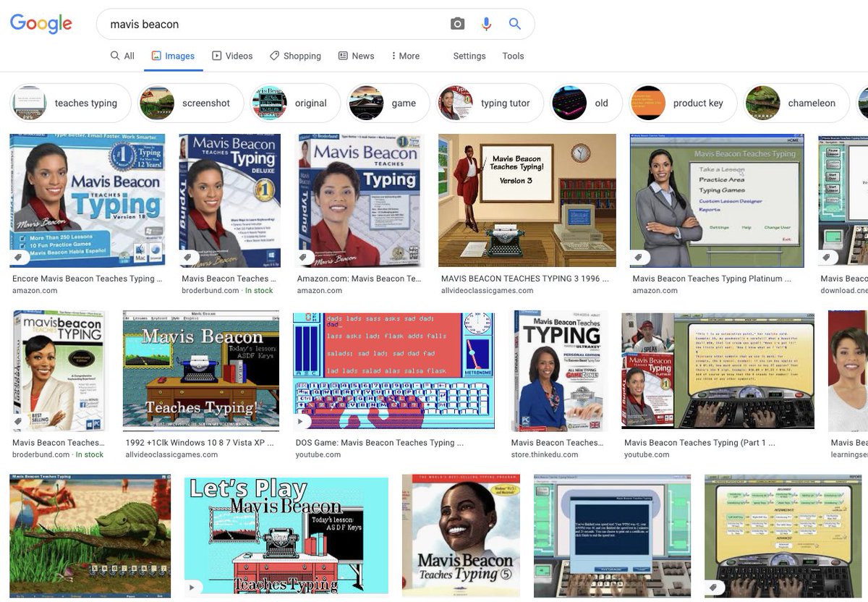Filter by 'screenshot' chip

click(190, 103)
